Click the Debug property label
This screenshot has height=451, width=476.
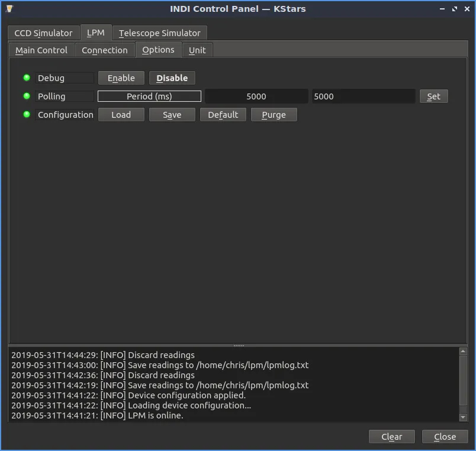pos(65,78)
